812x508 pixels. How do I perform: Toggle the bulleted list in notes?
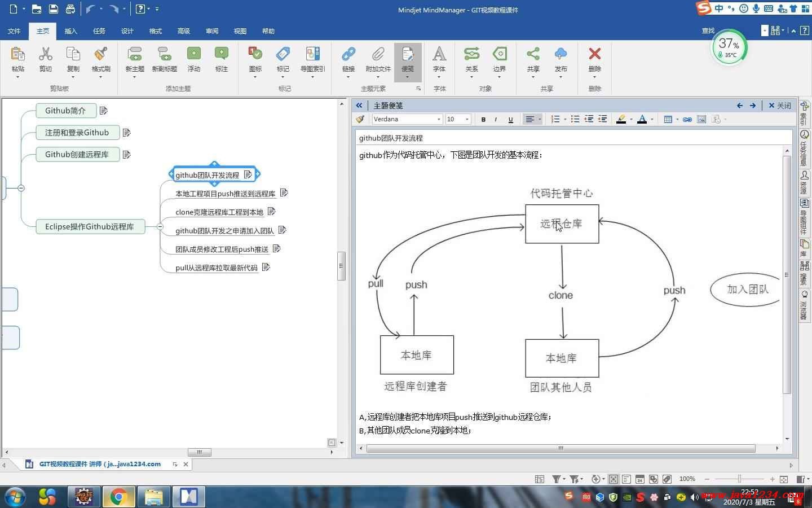point(575,119)
